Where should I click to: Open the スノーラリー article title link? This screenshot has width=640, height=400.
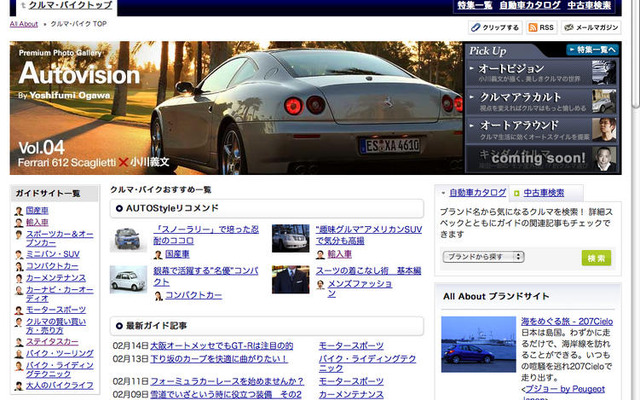(206, 235)
